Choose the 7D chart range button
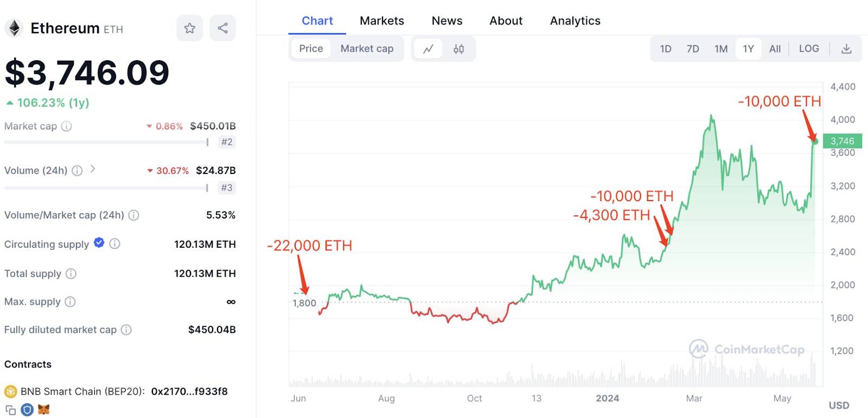This screenshot has width=868, height=418. coord(693,49)
